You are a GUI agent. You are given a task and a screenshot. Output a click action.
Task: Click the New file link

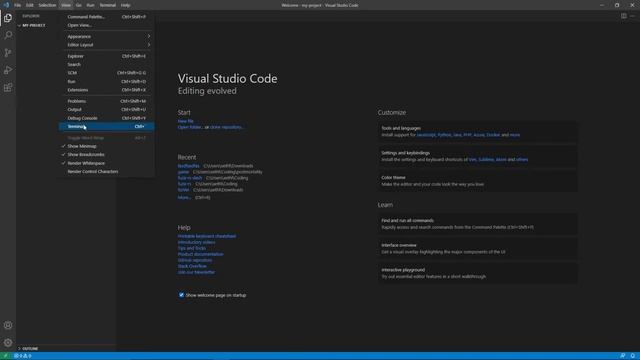(185, 121)
